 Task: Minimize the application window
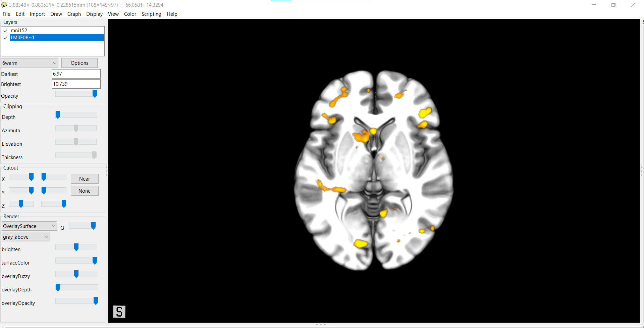coord(594,5)
